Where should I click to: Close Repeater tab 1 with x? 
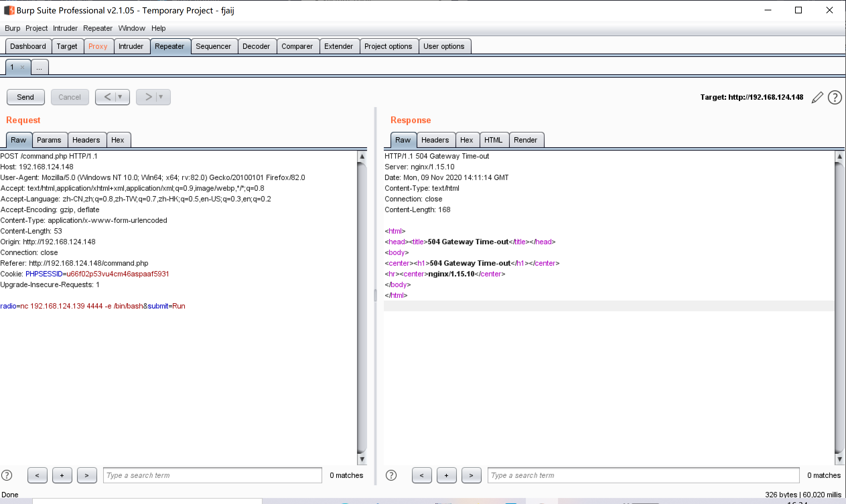[22, 67]
